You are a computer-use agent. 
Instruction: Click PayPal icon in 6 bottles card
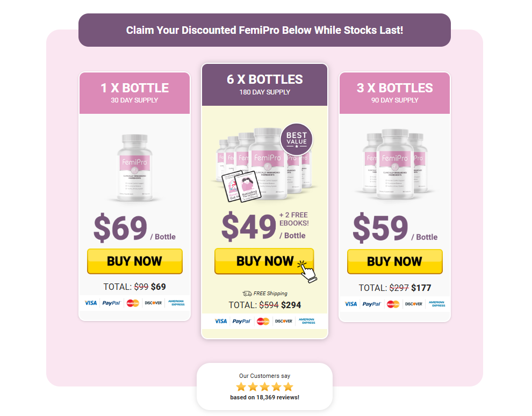coord(241,321)
